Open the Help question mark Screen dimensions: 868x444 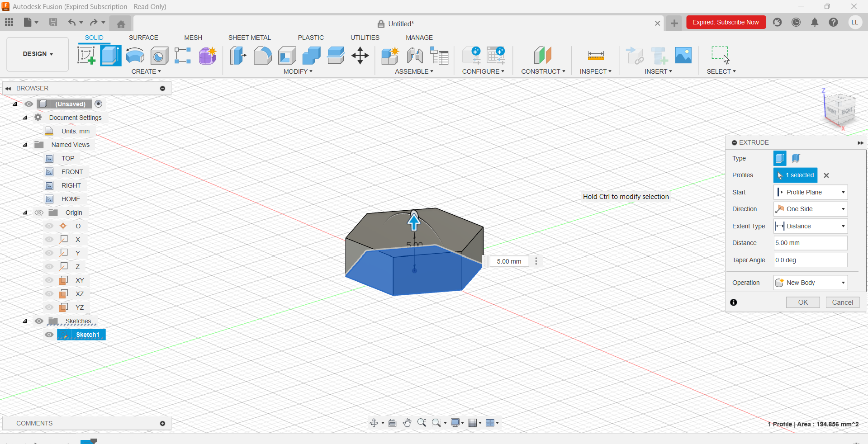click(833, 22)
